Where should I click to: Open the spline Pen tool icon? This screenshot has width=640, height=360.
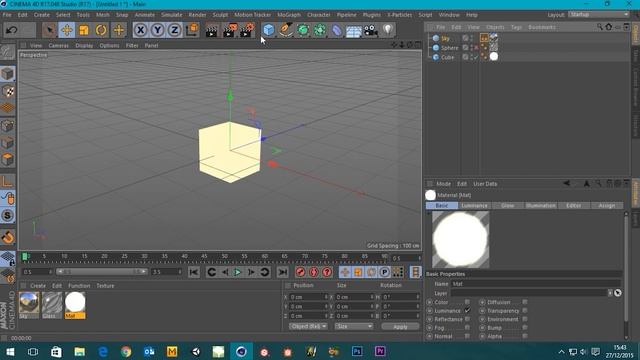point(286,30)
